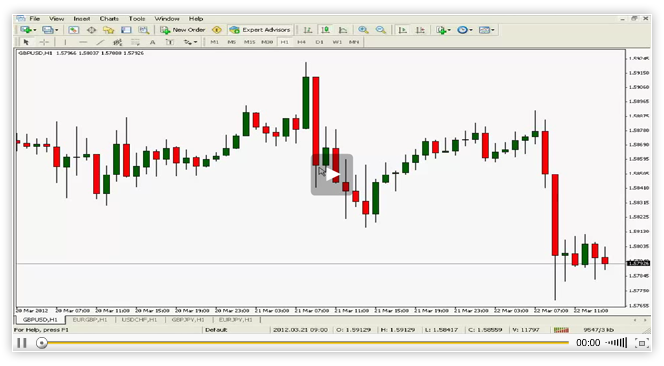Click the yellow MetaEditor diamond icon
The width and height of the screenshot is (664, 366).
217,30
